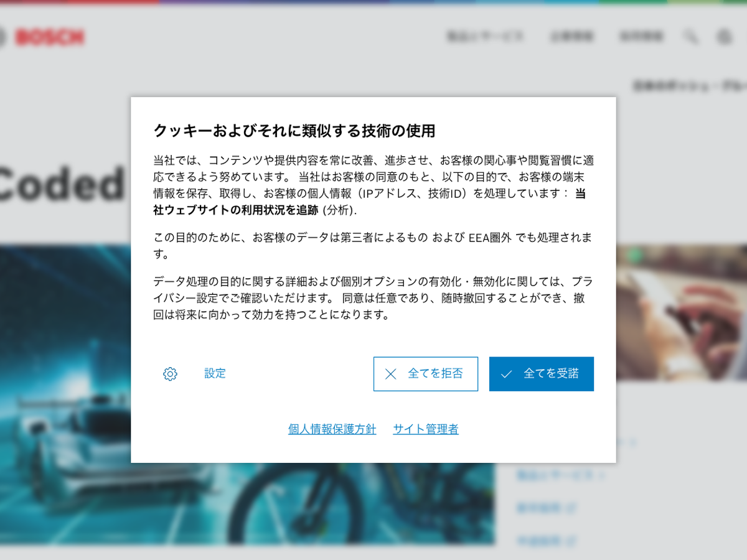The height and width of the screenshot is (560, 747).
Task: Click the blurred 製品とサービス link at lower right
Action: [x=560, y=475]
